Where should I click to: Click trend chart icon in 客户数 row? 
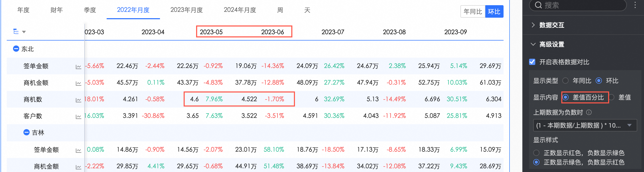pyautogui.click(x=78, y=117)
